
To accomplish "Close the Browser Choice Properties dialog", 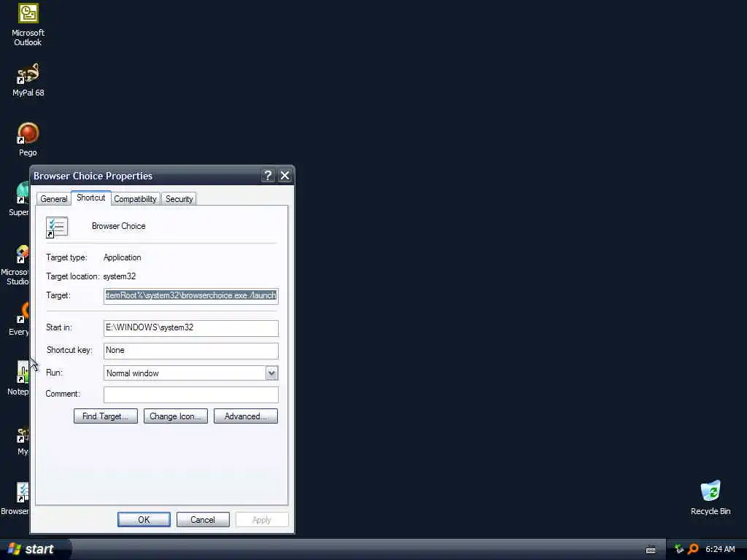I will [285, 175].
